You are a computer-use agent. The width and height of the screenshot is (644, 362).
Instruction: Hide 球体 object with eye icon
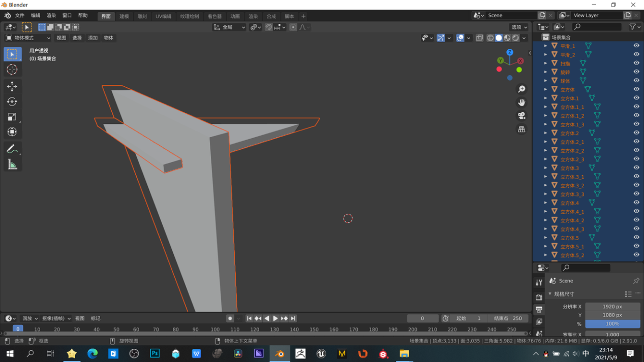pos(636,81)
